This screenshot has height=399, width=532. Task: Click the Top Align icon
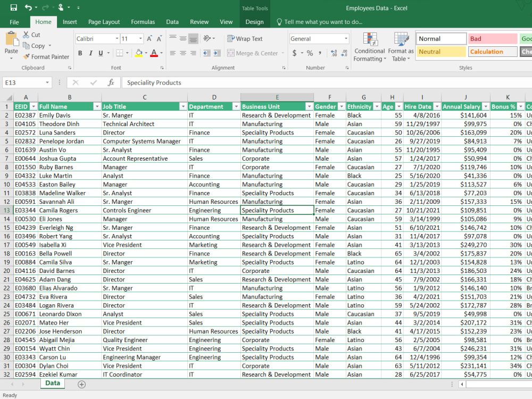point(173,38)
